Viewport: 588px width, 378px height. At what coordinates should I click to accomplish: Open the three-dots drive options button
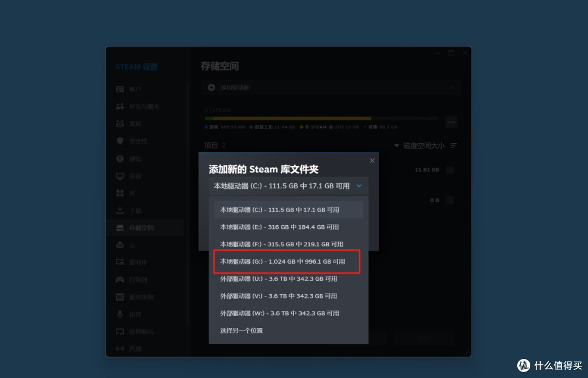click(x=451, y=122)
